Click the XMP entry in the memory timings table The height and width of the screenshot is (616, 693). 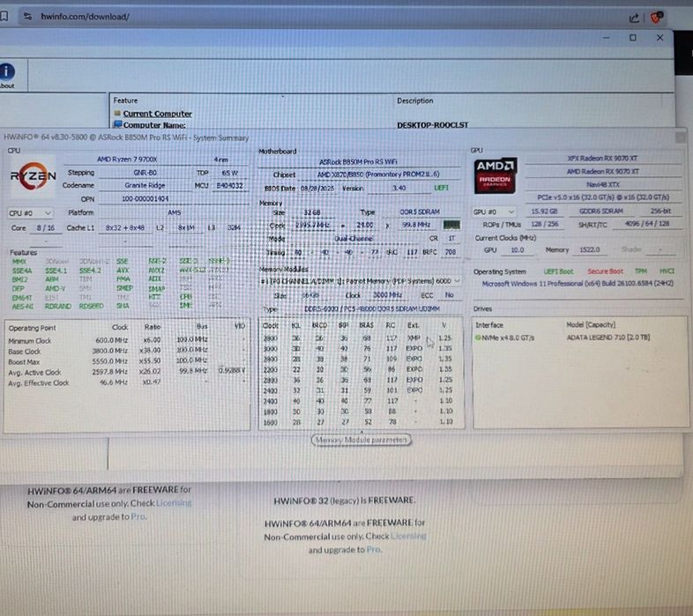(414, 338)
